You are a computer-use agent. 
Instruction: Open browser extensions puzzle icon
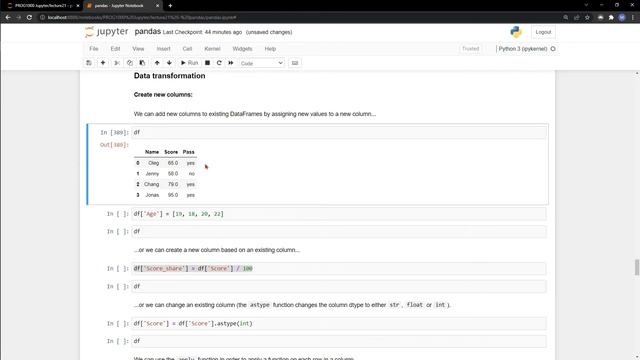click(611, 18)
